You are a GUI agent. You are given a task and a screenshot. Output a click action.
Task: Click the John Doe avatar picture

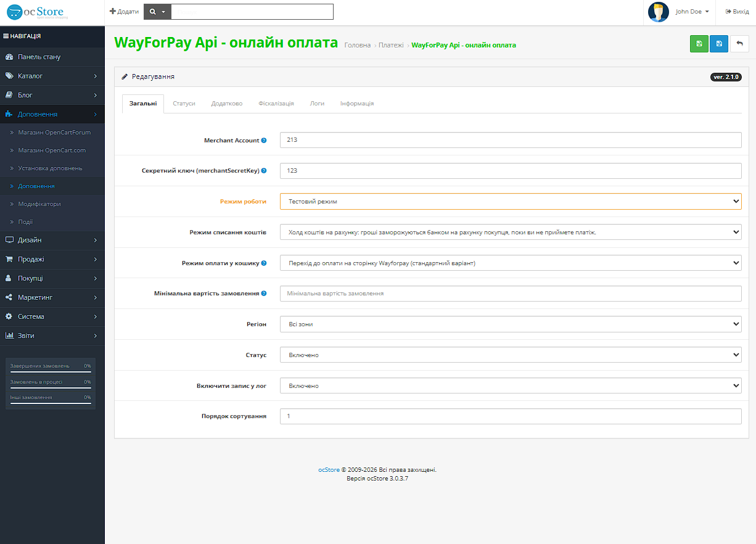659,12
